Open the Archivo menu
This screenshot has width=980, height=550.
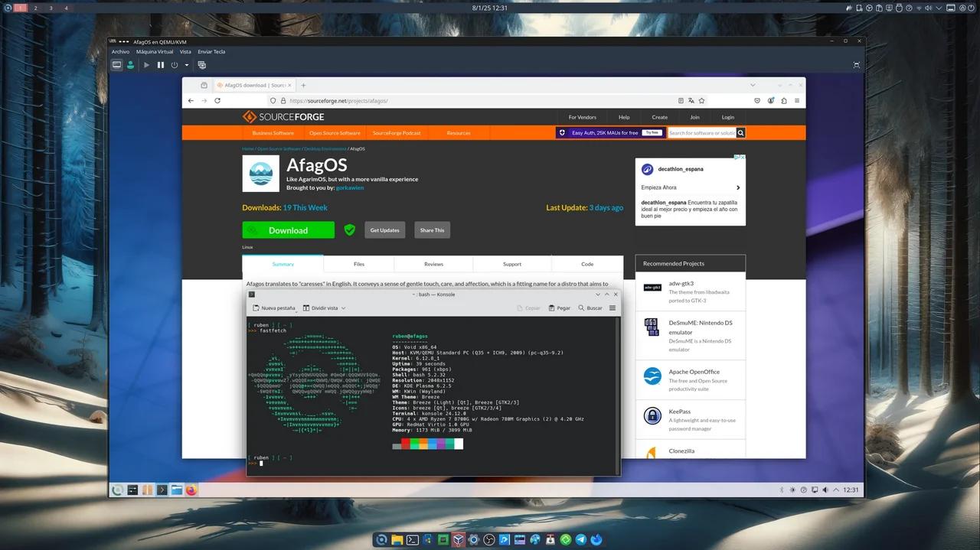coord(120,52)
